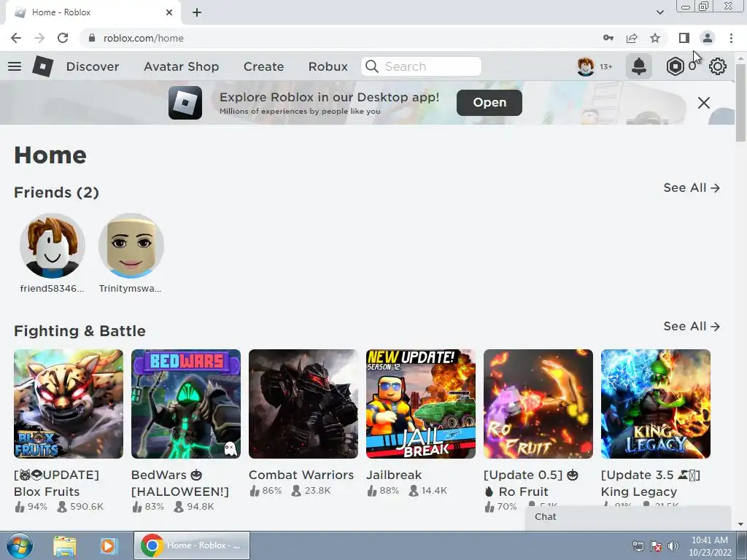Focus the Roblox search field
The height and width of the screenshot is (560, 747).
[421, 66]
